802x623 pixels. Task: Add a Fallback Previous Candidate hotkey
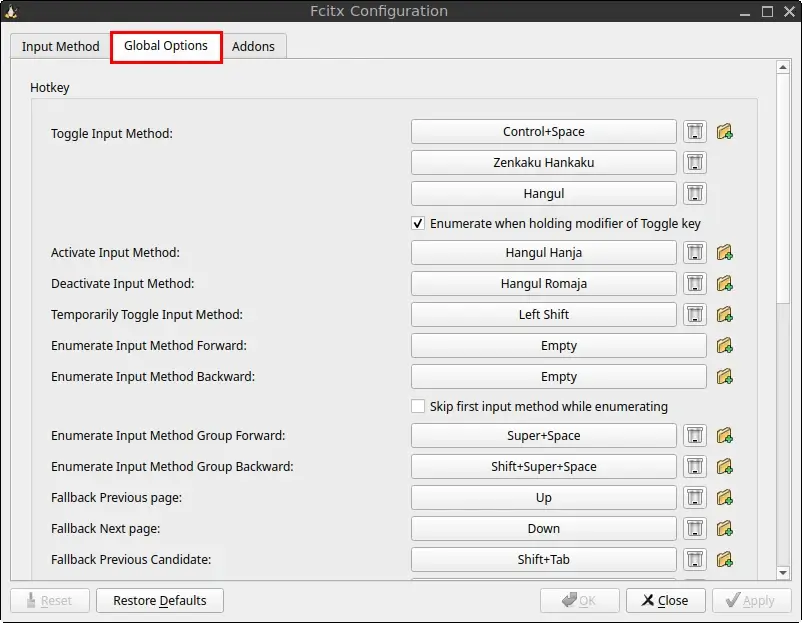[724, 560]
